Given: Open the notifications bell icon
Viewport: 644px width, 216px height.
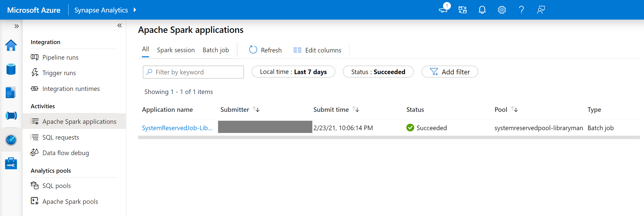Looking at the screenshot, I should click(x=482, y=10).
